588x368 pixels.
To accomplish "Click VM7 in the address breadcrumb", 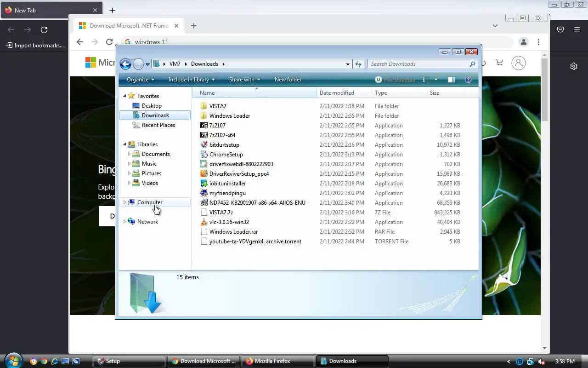I will coord(175,64).
